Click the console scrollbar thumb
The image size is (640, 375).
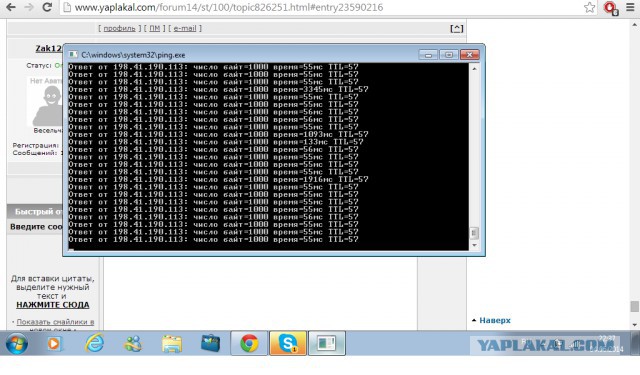474,233
